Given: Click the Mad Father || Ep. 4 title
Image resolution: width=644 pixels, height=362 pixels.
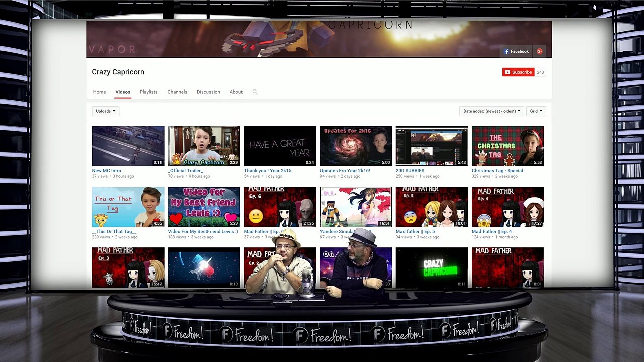Looking at the screenshot, I should pyautogui.click(x=492, y=232).
